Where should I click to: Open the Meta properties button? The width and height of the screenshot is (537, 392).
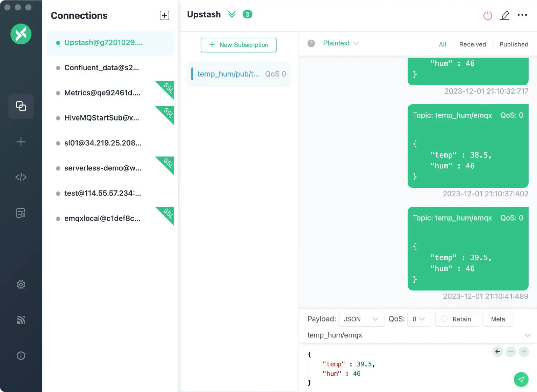pyautogui.click(x=498, y=319)
